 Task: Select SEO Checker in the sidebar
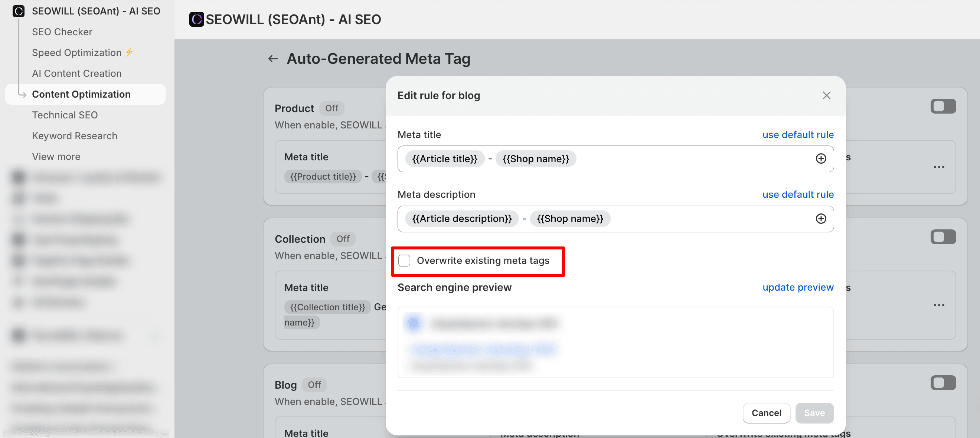(62, 32)
